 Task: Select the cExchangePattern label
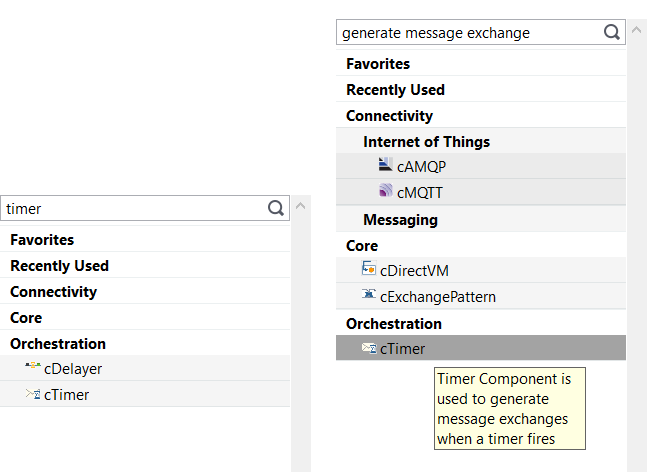coord(438,296)
